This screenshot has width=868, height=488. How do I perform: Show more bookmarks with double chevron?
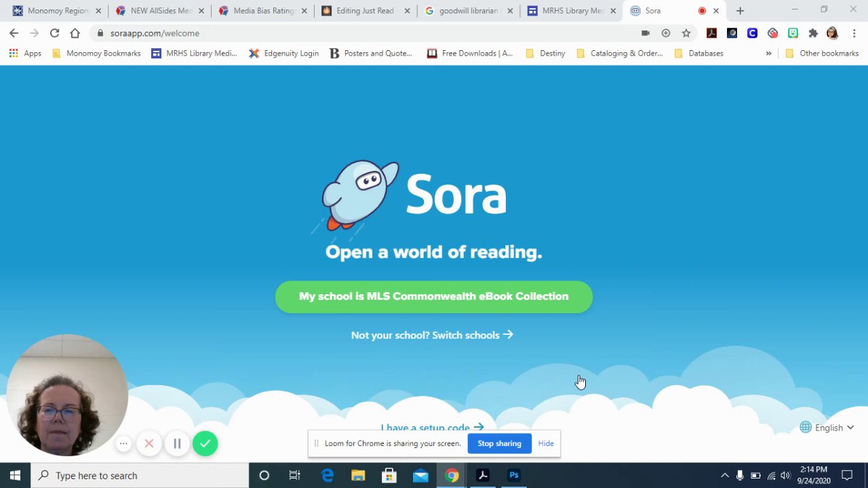pyautogui.click(x=768, y=54)
